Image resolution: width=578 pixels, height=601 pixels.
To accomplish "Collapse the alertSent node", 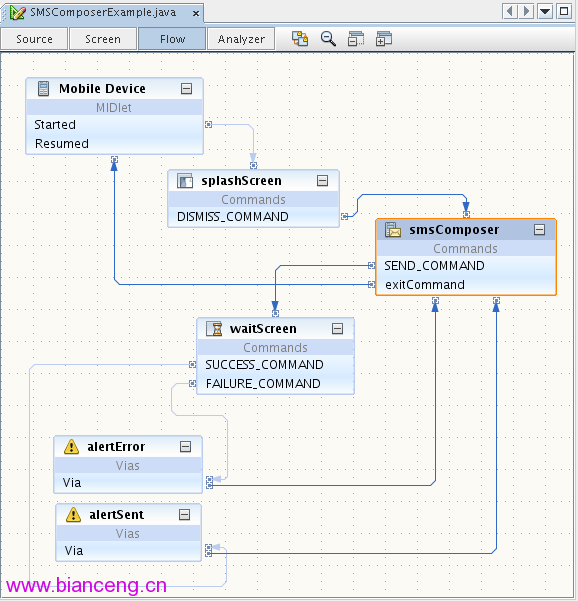I will point(185,514).
